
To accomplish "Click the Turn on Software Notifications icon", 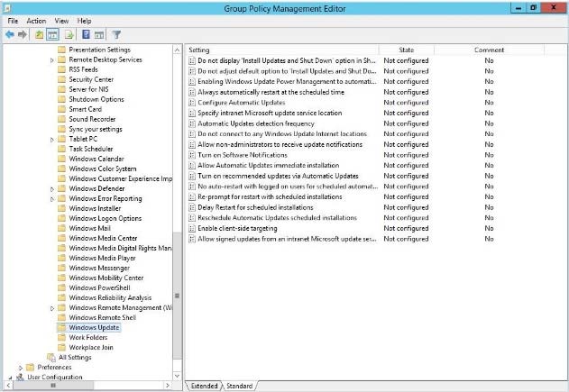I will [x=192, y=155].
